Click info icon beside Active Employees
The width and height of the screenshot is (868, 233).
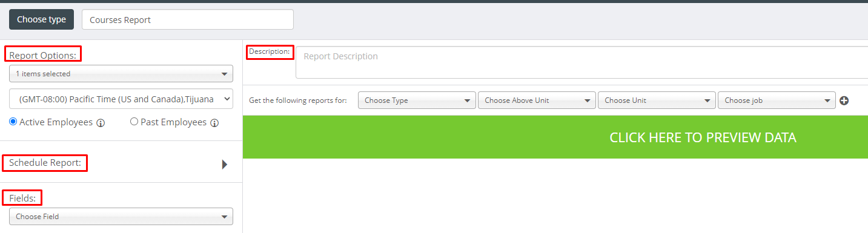[x=101, y=123]
